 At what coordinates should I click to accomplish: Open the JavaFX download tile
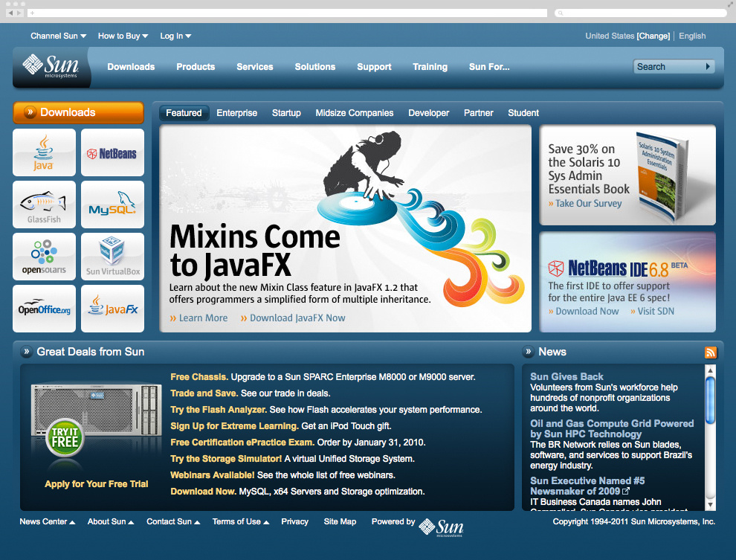pyautogui.click(x=112, y=309)
